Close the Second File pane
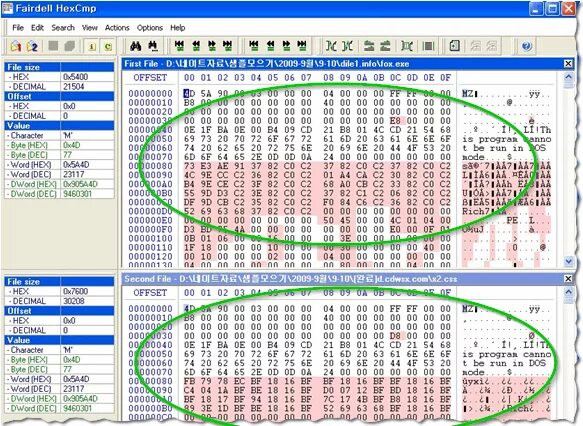This screenshot has width=583, height=426. pos(568,278)
